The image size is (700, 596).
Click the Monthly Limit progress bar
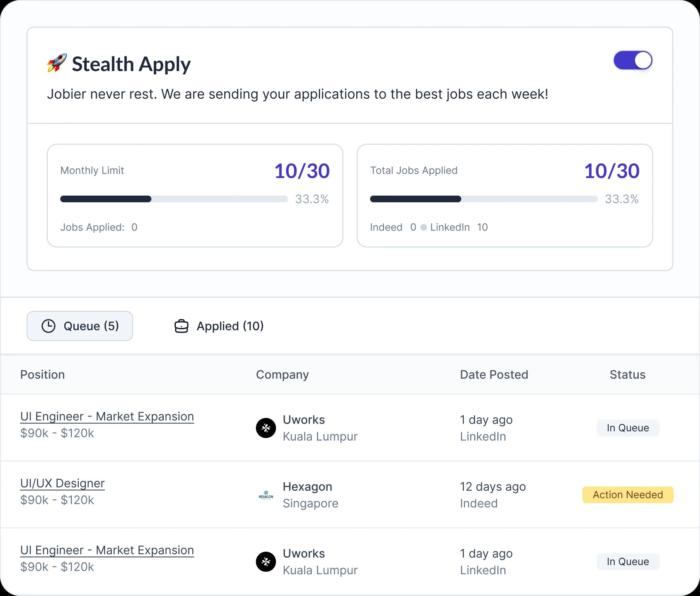coord(174,199)
